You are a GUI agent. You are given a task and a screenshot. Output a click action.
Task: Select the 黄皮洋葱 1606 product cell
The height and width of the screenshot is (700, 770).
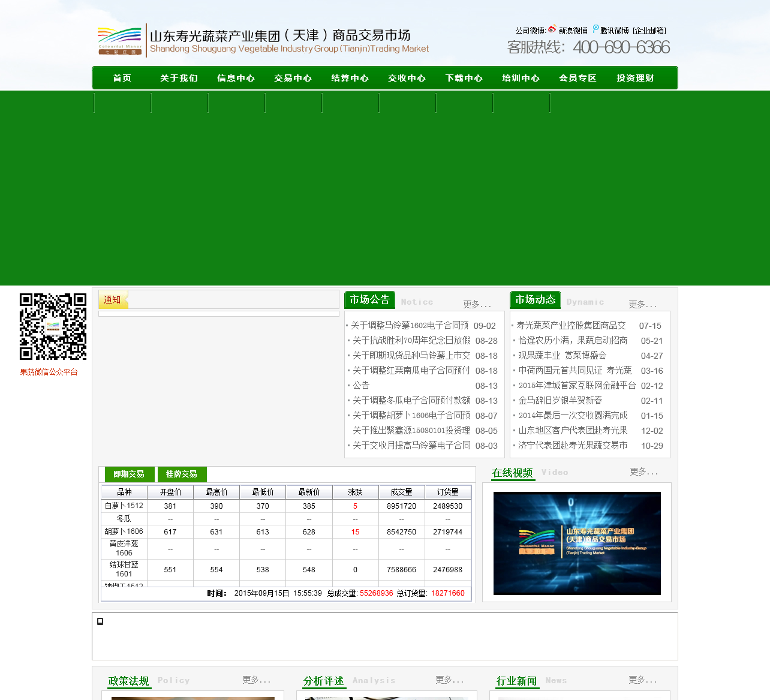coord(124,549)
